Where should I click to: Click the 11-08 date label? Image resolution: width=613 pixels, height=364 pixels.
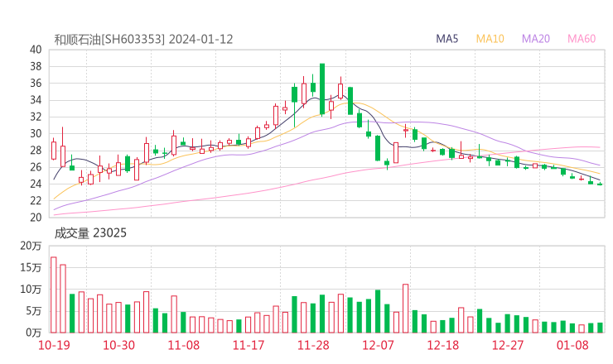pos(184,345)
